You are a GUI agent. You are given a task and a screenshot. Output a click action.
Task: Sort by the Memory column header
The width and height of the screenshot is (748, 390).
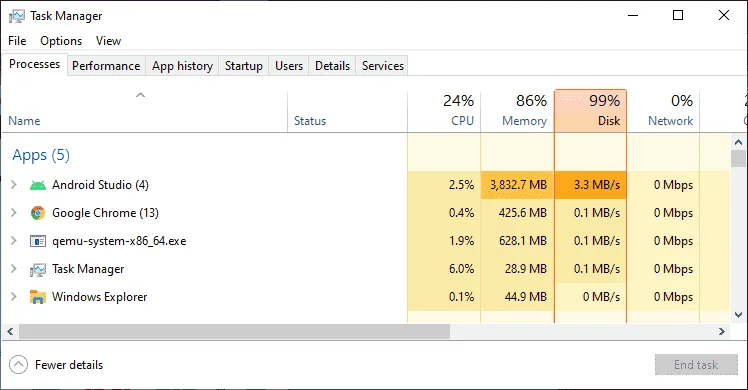tap(517, 112)
